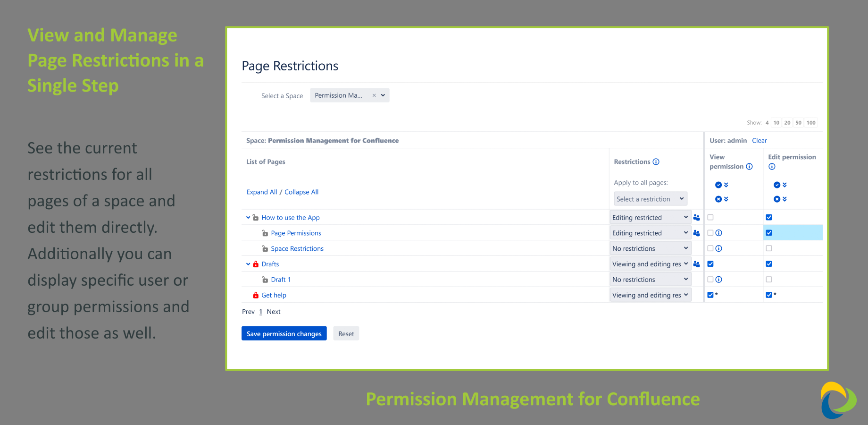
Task: Click the Edit permission info icon
Action: 772,166
